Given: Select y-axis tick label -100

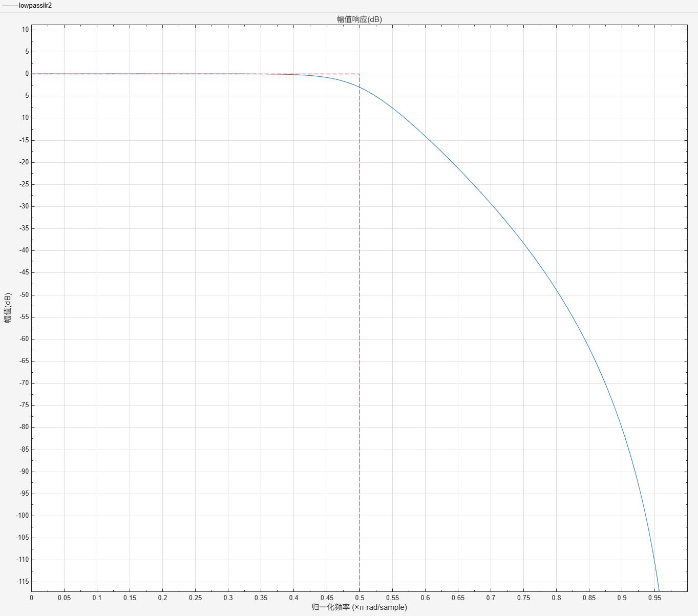Looking at the screenshot, I should 23,516.
